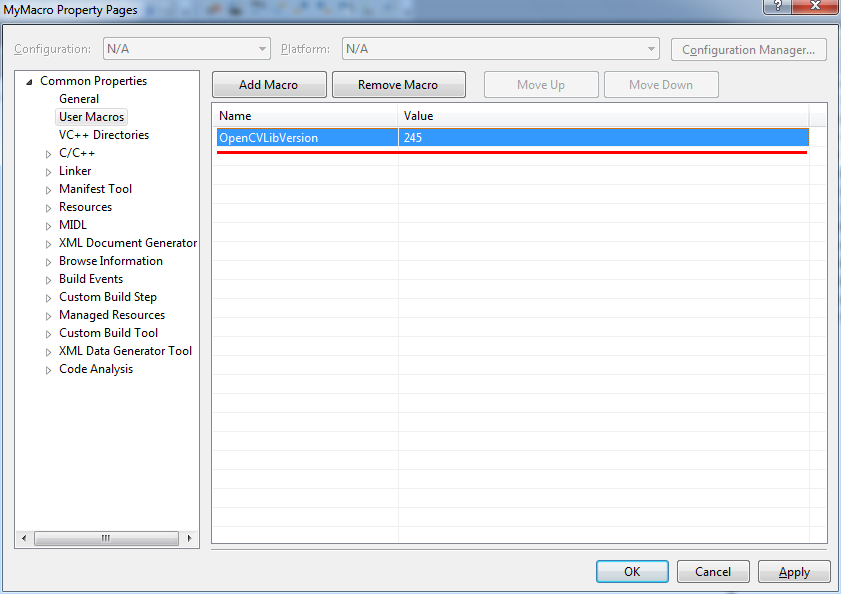Select XML Document Generator item
841x594 pixels.
point(128,243)
